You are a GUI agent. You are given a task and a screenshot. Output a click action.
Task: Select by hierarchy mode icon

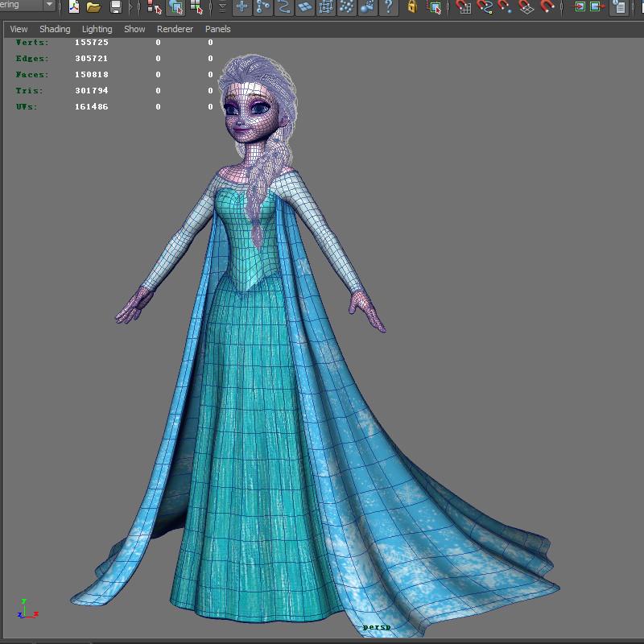(x=155, y=7)
